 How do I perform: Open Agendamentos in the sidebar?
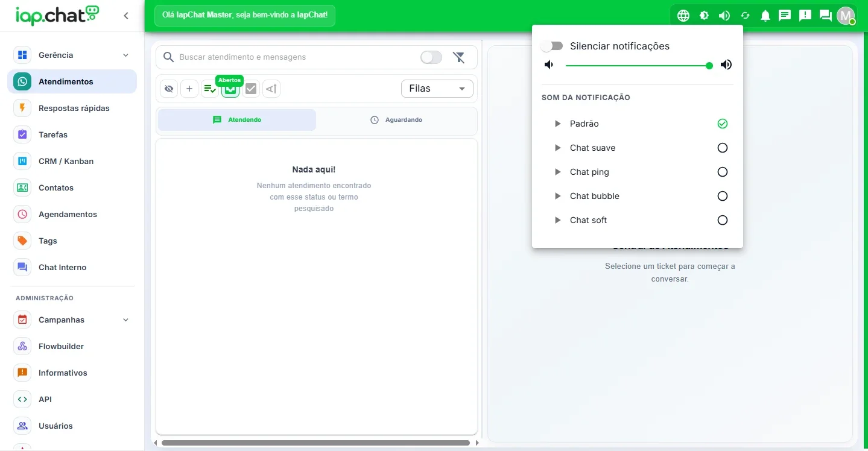point(72,214)
